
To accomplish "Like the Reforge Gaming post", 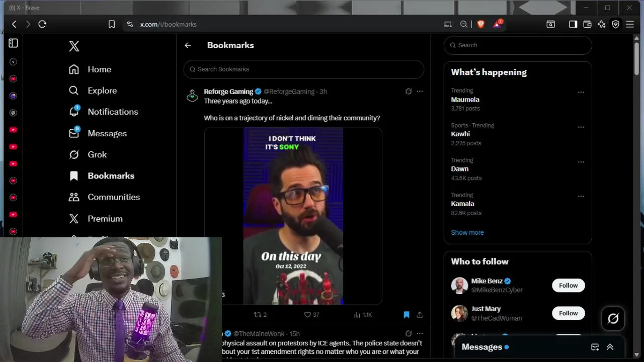I will (x=312, y=315).
